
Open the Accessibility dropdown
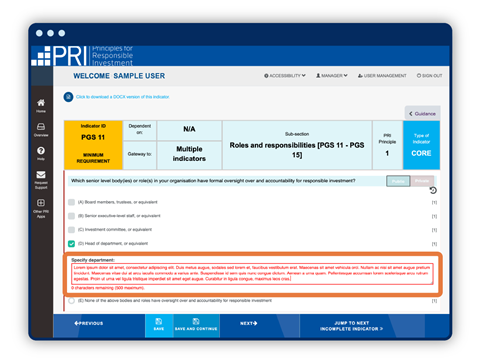285,76
